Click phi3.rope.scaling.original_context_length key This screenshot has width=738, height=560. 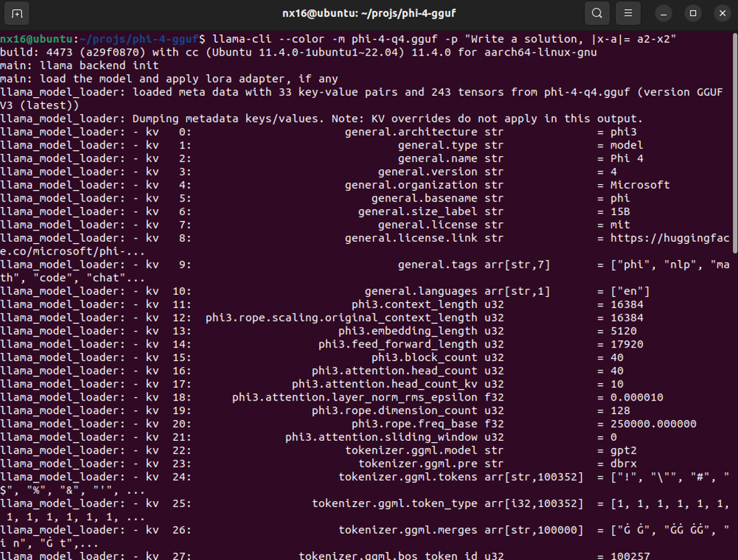[x=341, y=318]
